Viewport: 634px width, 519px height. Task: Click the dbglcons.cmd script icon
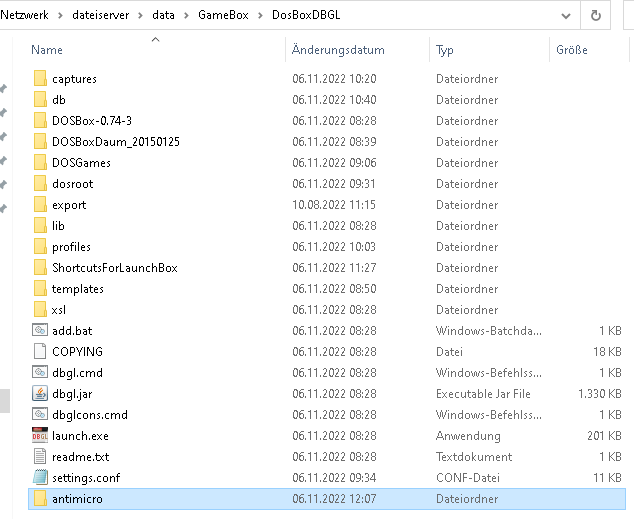coord(40,414)
